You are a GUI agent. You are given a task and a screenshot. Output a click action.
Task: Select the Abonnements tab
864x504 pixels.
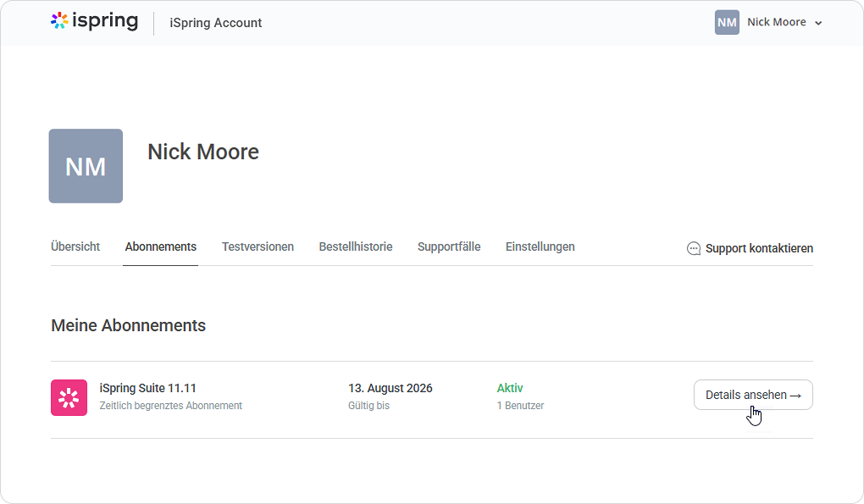click(x=160, y=246)
